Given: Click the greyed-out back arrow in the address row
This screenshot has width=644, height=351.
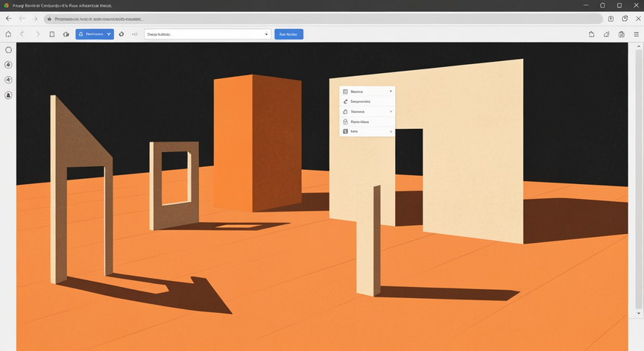Looking at the screenshot, I should point(22,19).
